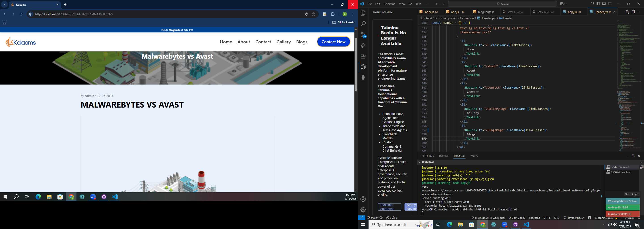
Task: Open the About link in site navigation
Action: (244, 42)
